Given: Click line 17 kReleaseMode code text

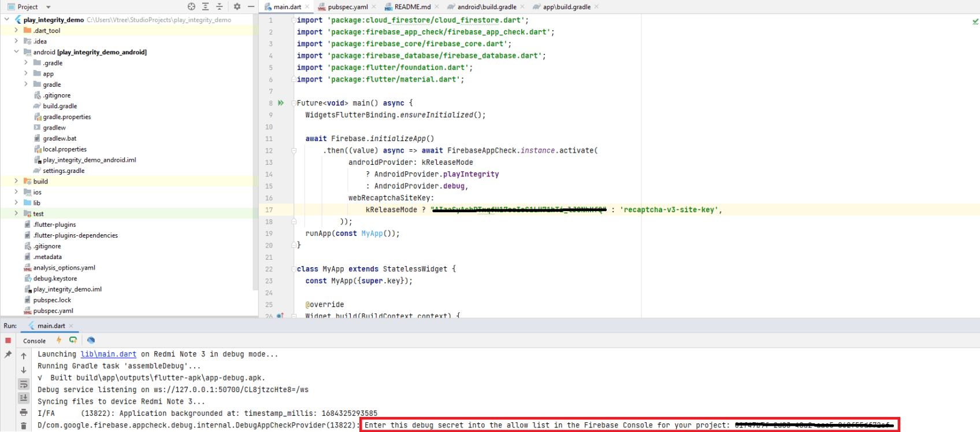Looking at the screenshot, I should click(391, 210).
